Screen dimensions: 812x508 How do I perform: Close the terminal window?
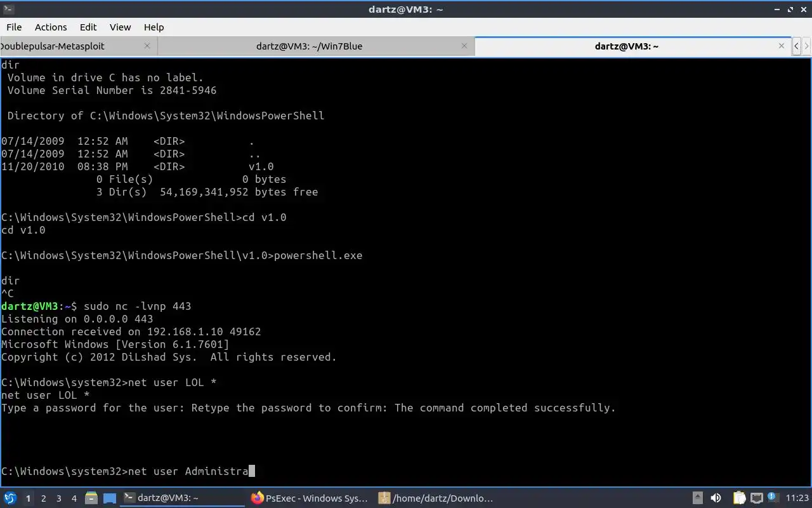point(803,10)
